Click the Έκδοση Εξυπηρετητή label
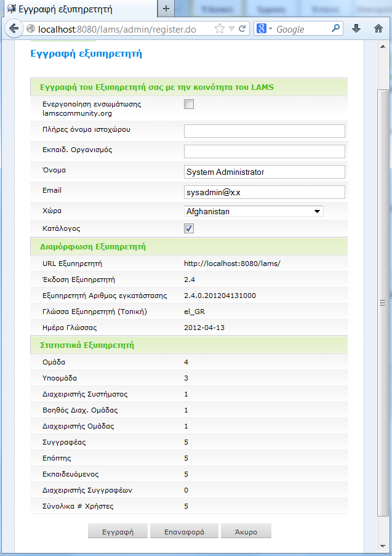 click(x=79, y=280)
